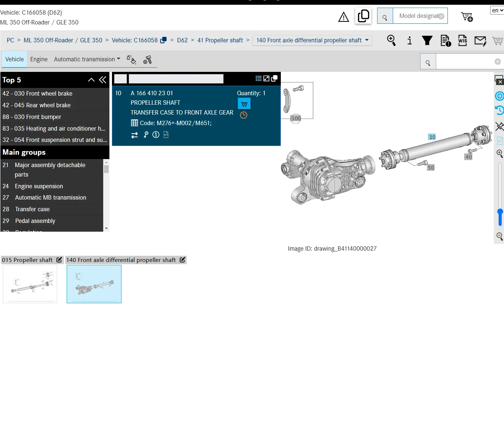Expand 140 Front axle differential propeller shaft dropdown
The image size is (504, 444).
click(312, 40)
